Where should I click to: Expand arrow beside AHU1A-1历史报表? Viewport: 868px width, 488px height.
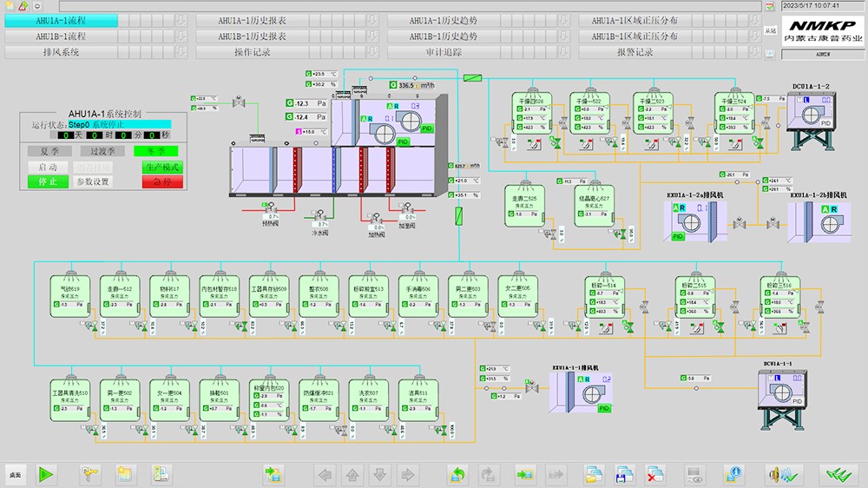pos(371,21)
